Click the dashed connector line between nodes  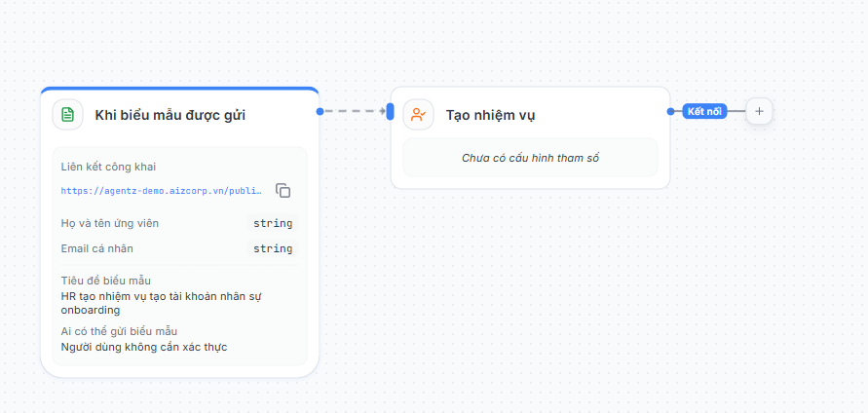pos(355,111)
